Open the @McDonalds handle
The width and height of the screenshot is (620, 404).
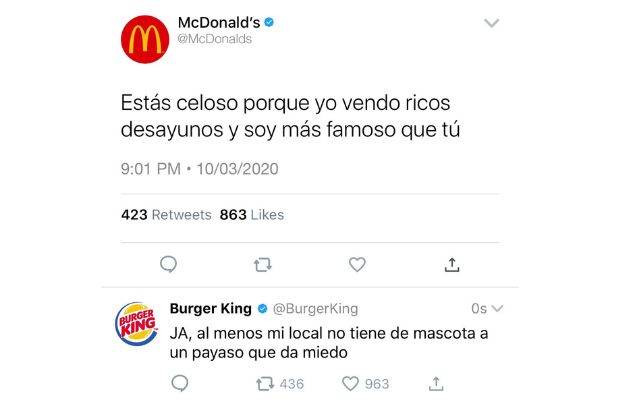click(x=215, y=39)
